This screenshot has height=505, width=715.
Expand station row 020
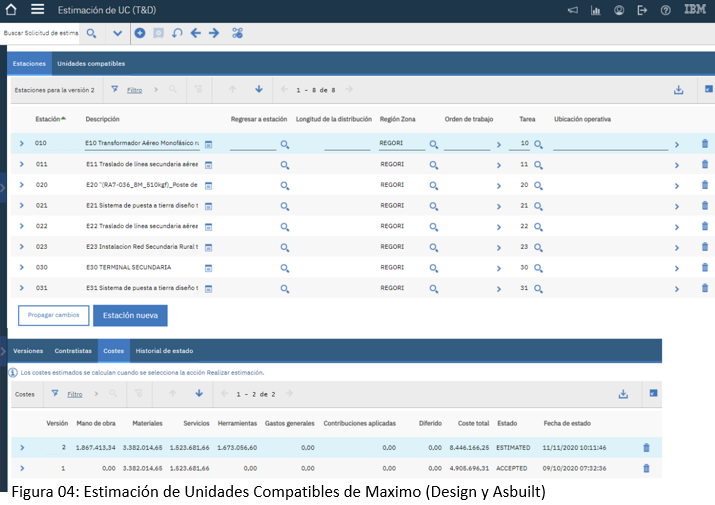click(21, 185)
